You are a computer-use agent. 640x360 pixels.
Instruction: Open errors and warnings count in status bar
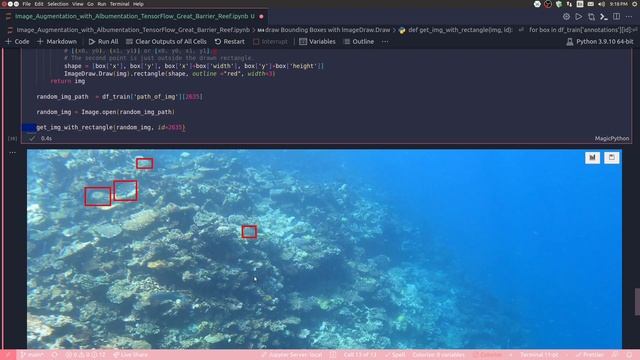(x=85, y=355)
